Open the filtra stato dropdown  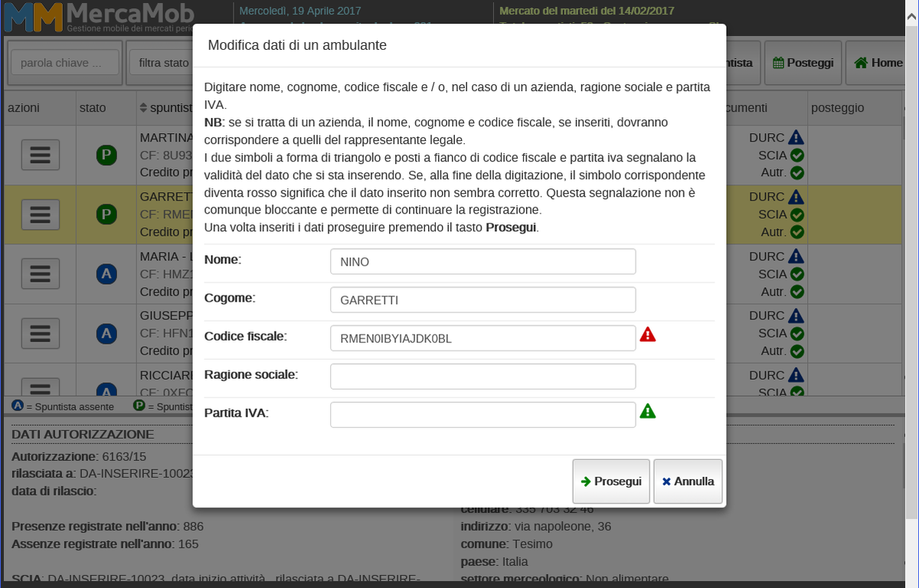159,63
